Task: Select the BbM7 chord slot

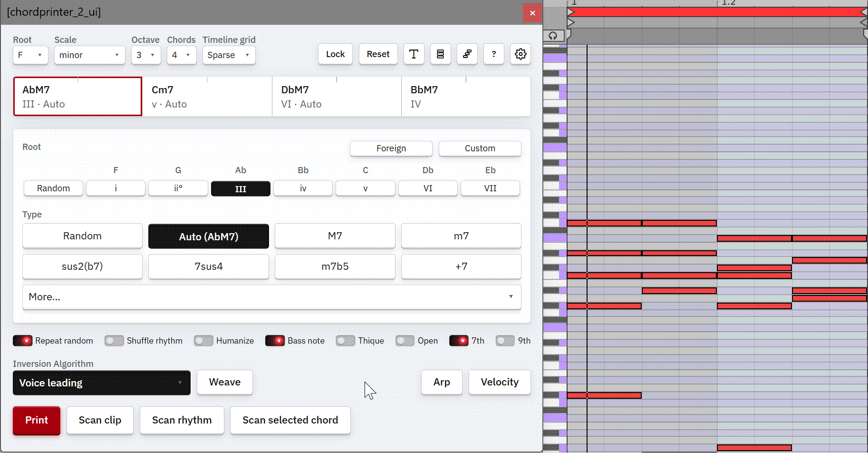Action: [x=466, y=97]
